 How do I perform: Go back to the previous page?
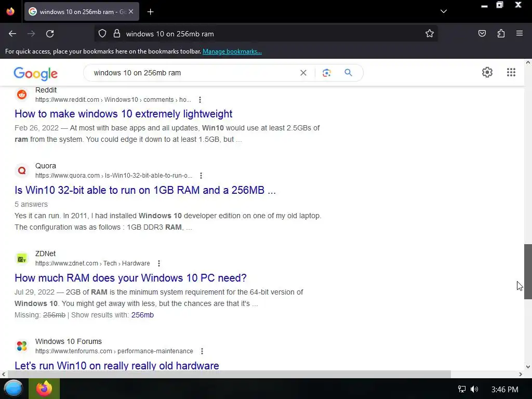12,34
